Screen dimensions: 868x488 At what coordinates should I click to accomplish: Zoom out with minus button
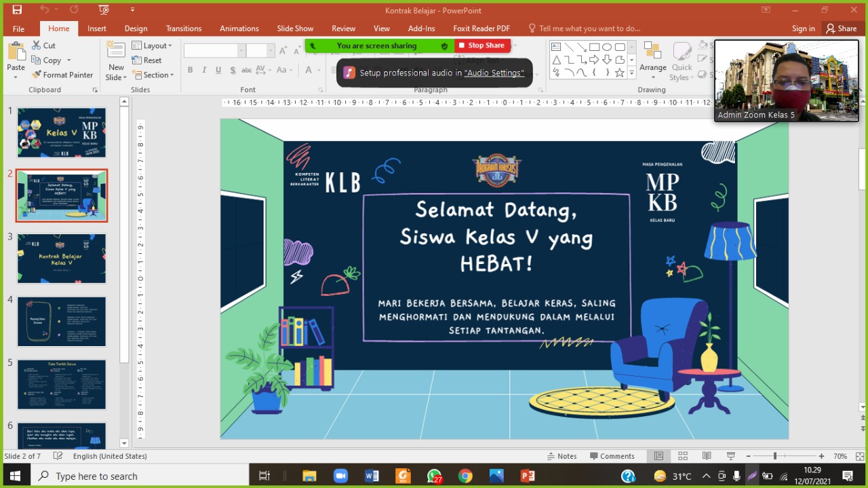coord(748,456)
